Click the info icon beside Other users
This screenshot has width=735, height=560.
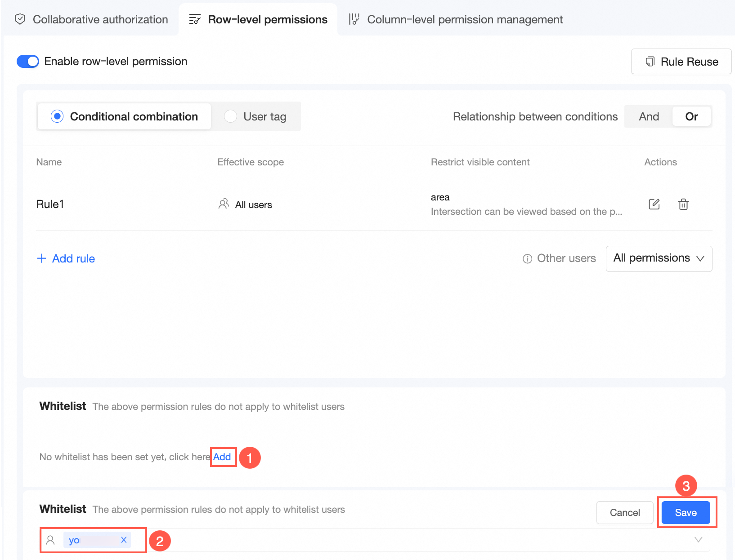(x=527, y=259)
